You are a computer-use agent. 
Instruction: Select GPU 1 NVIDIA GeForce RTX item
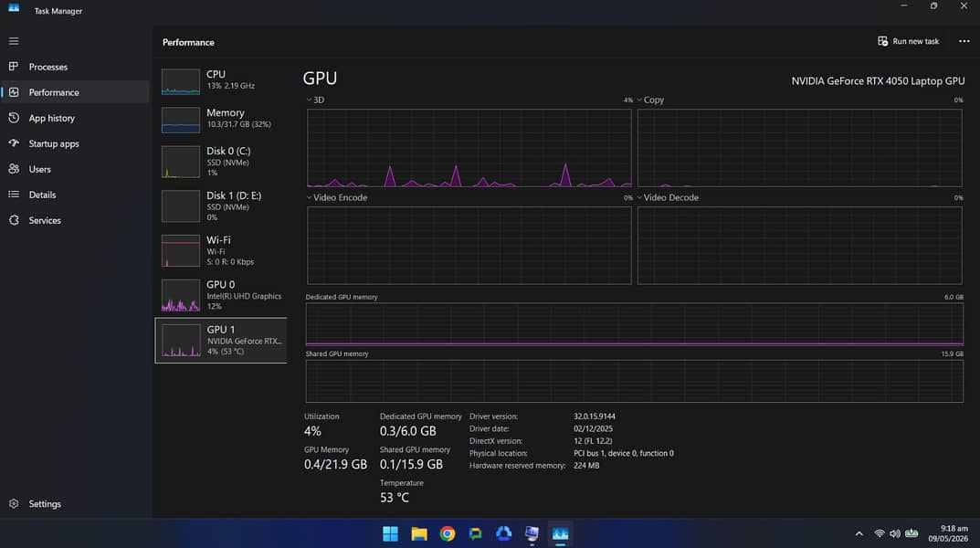pos(221,340)
